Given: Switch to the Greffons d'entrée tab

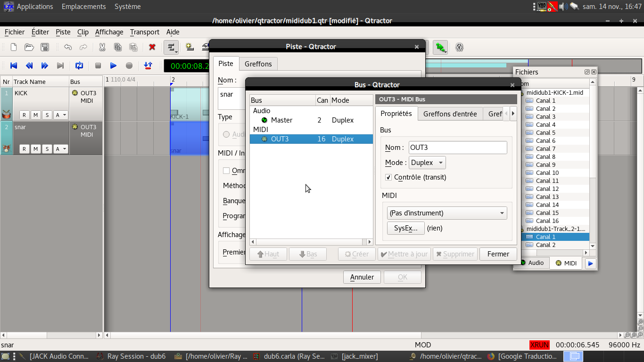Looking at the screenshot, I should click(450, 114).
